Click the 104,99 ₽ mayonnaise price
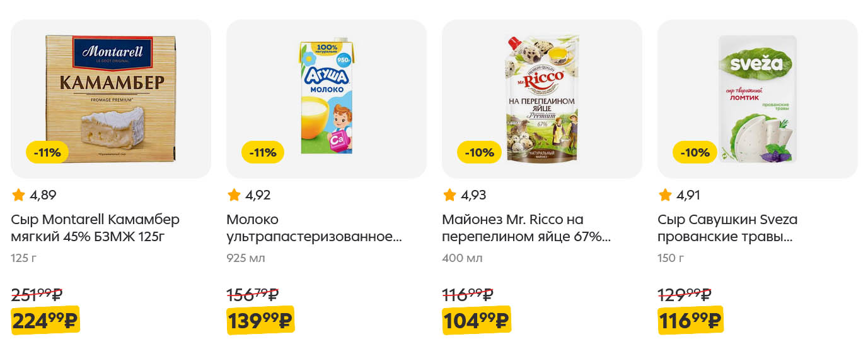The width and height of the screenshot is (868, 339). pyautogui.click(x=476, y=321)
